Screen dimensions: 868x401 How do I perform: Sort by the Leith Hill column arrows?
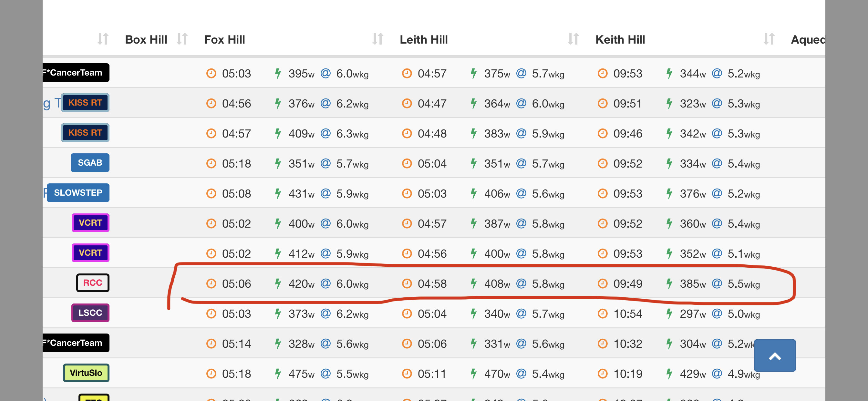coord(573,39)
